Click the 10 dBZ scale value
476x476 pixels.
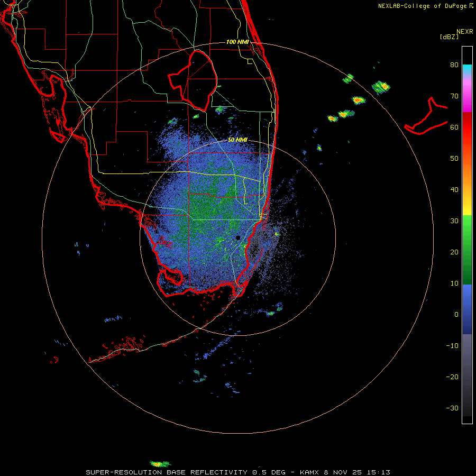click(x=454, y=283)
